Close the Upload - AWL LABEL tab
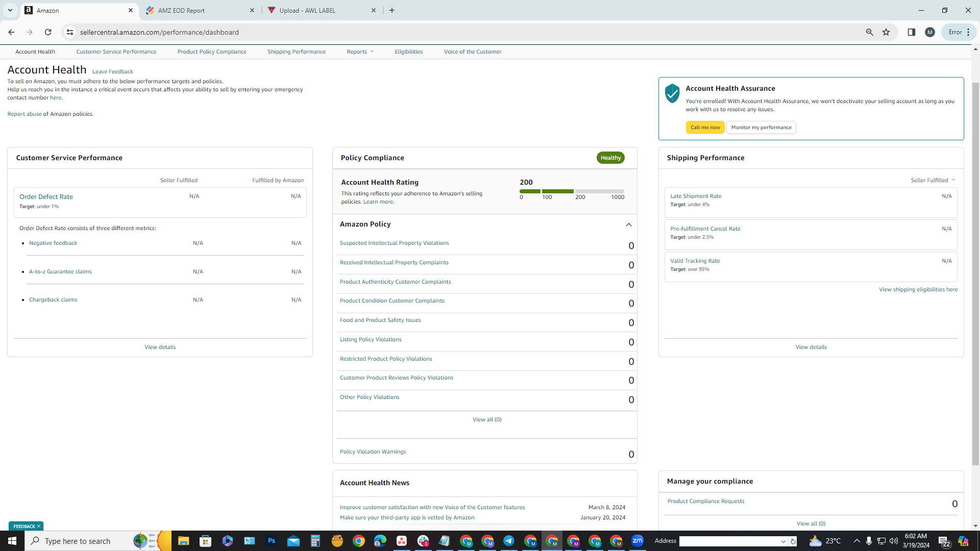Screen dimensions: 980x551 tap(374, 10)
